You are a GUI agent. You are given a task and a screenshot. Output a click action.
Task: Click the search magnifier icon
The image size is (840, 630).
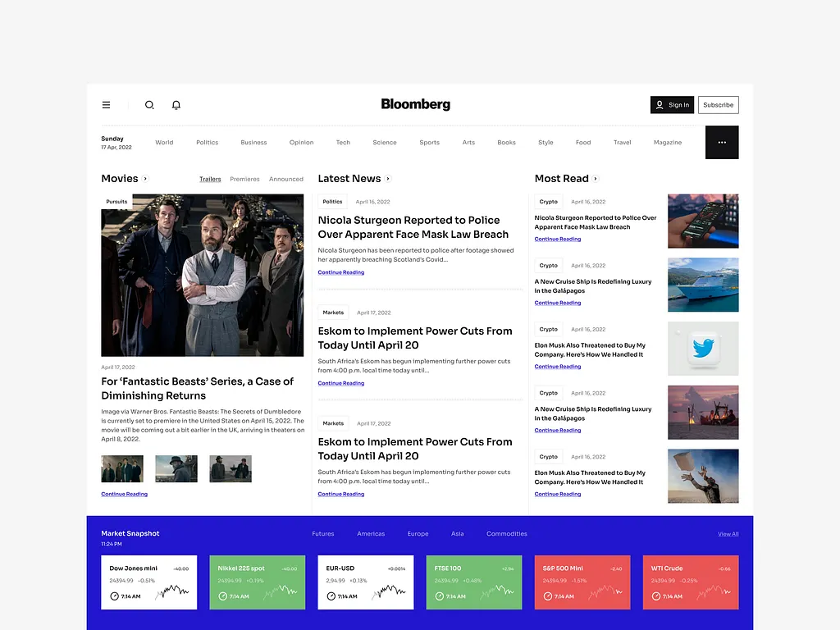click(x=149, y=105)
